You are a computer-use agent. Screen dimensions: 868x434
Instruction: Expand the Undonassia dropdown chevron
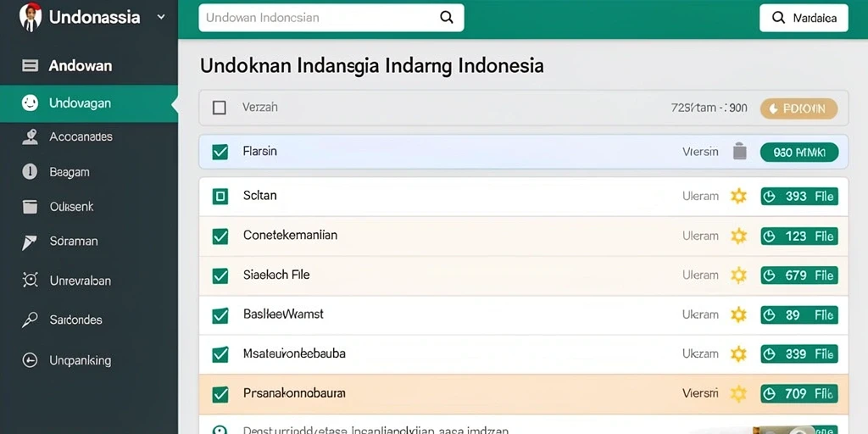coord(161,17)
